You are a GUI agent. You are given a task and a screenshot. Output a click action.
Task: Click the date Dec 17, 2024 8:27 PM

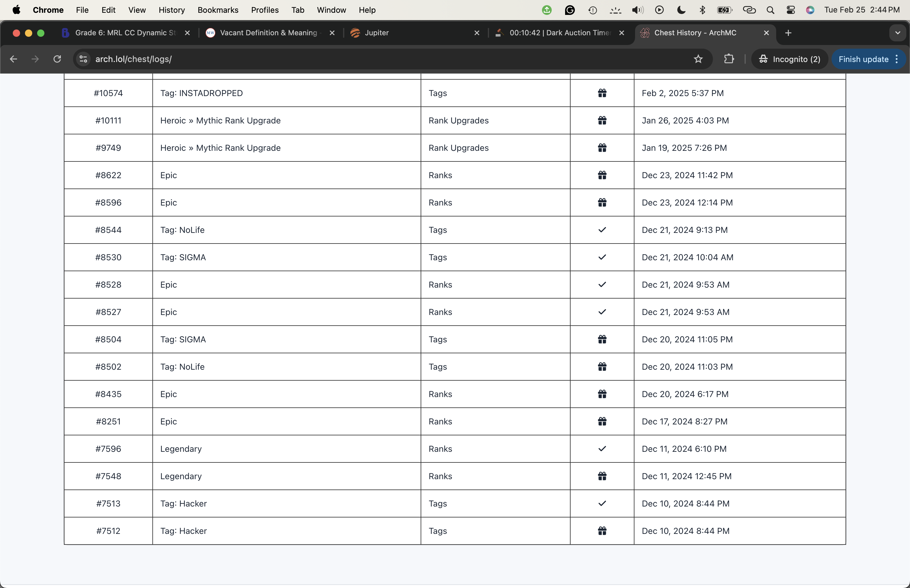tap(684, 421)
